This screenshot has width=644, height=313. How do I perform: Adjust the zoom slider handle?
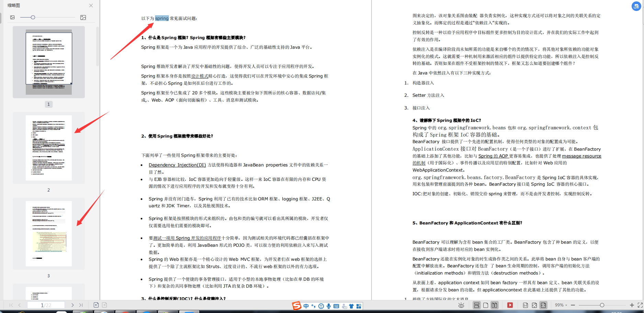[602, 305]
